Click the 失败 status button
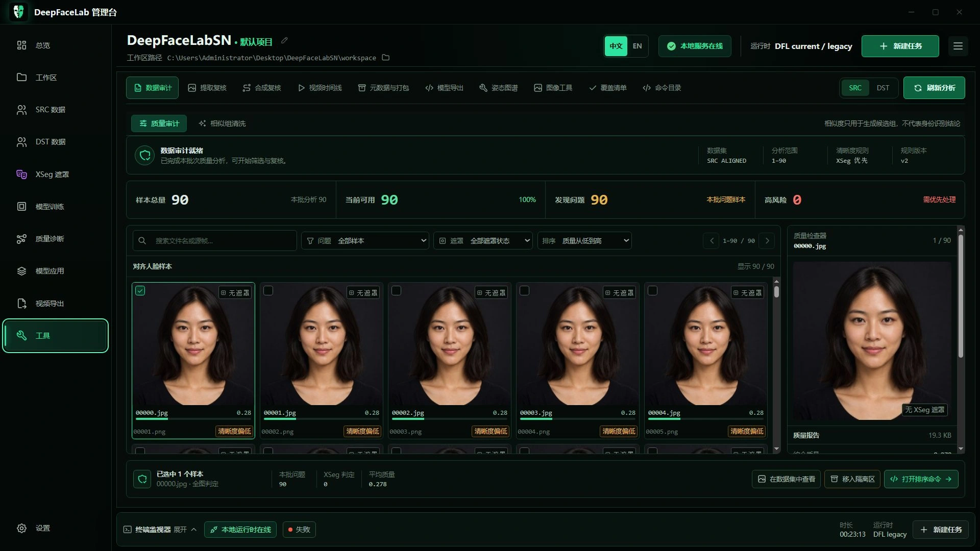This screenshot has width=980, height=551. pyautogui.click(x=299, y=530)
